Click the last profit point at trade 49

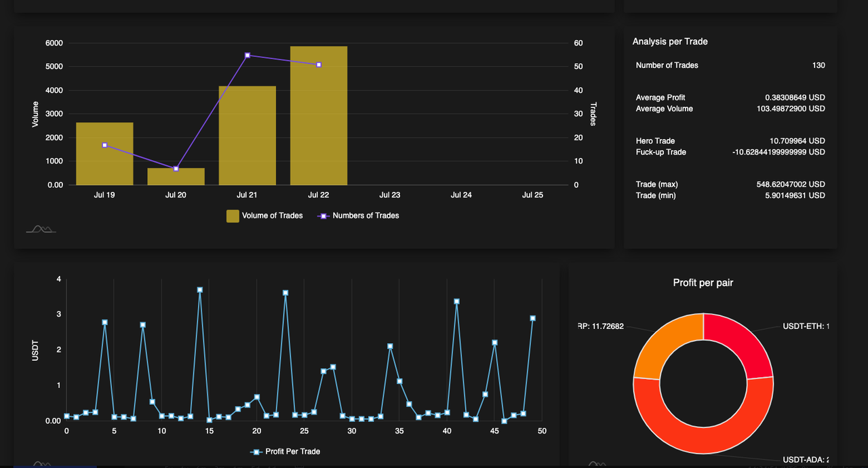coord(533,318)
